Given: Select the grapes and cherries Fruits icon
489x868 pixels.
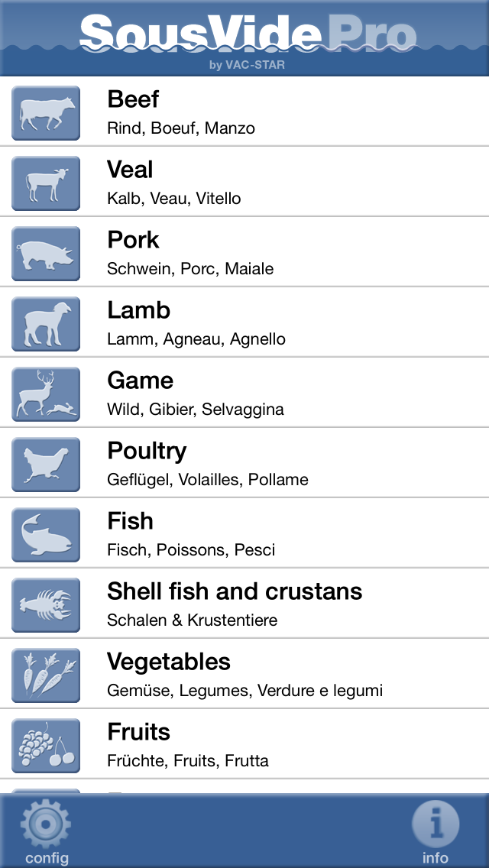Looking at the screenshot, I should 46,746.
